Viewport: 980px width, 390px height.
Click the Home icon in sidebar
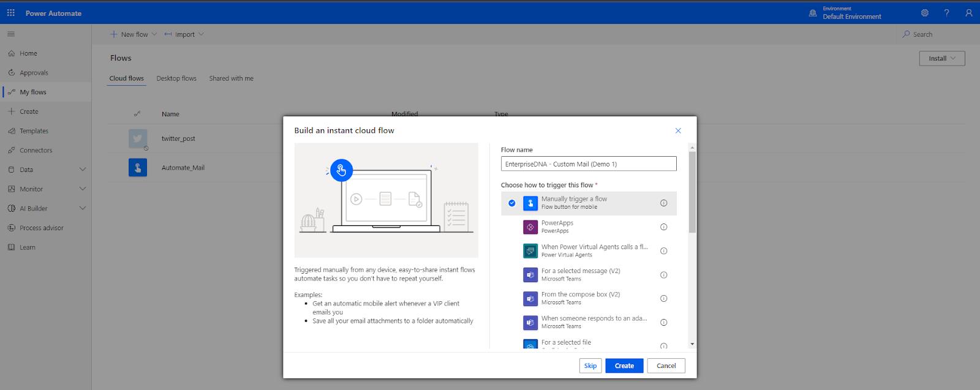point(12,53)
